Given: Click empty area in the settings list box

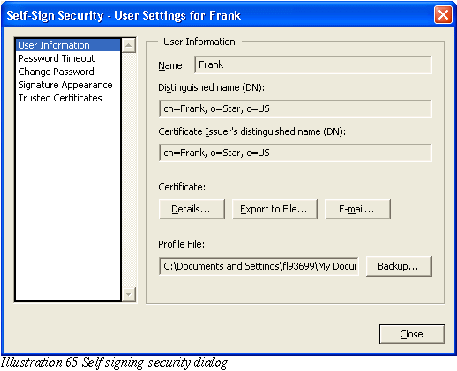Looking at the screenshot, I should click(x=68, y=200).
